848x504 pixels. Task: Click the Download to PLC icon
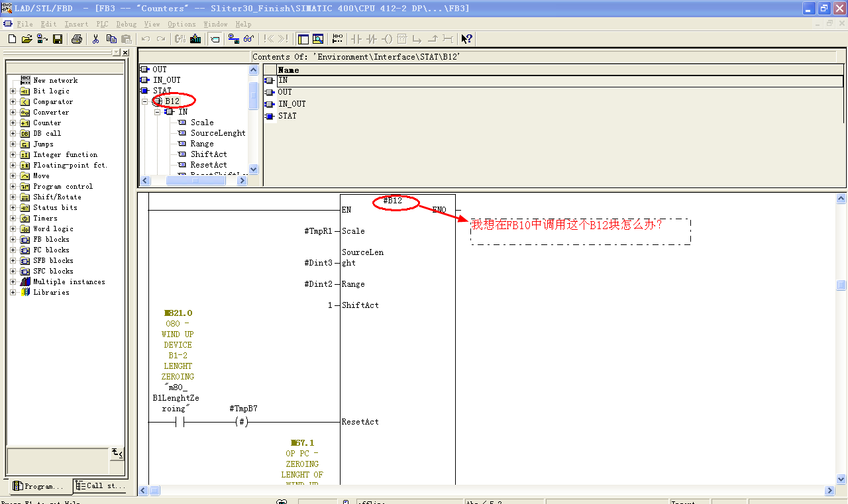click(195, 39)
